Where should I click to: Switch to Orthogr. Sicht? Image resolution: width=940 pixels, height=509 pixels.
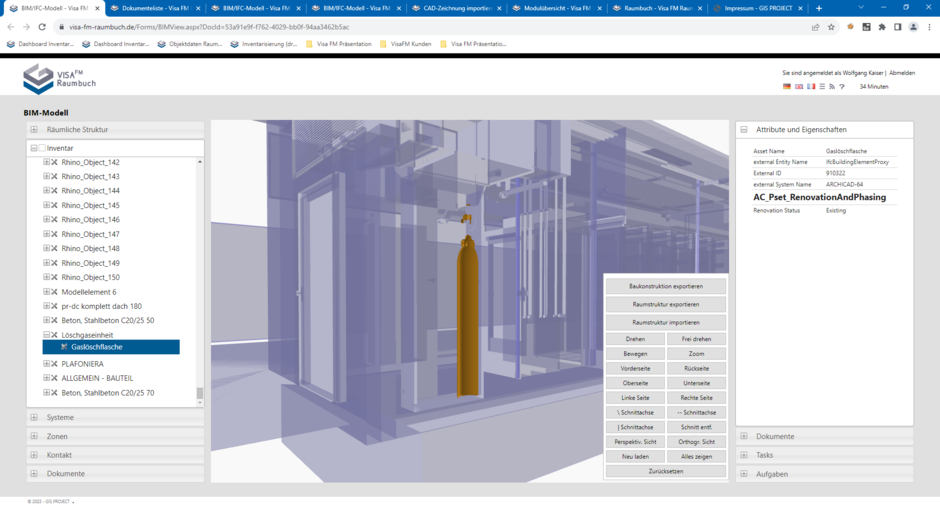click(696, 442)
